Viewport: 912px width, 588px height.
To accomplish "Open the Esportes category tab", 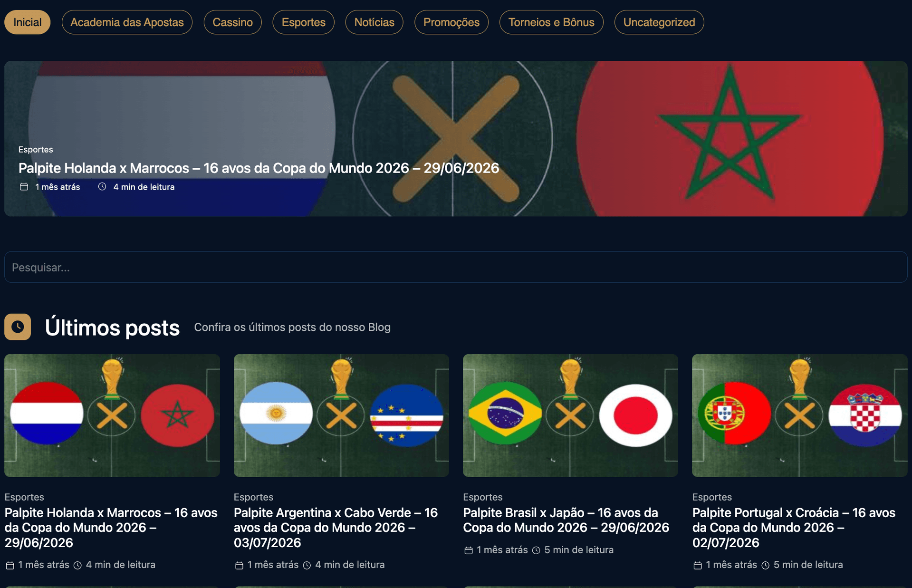I will (303, 22).
